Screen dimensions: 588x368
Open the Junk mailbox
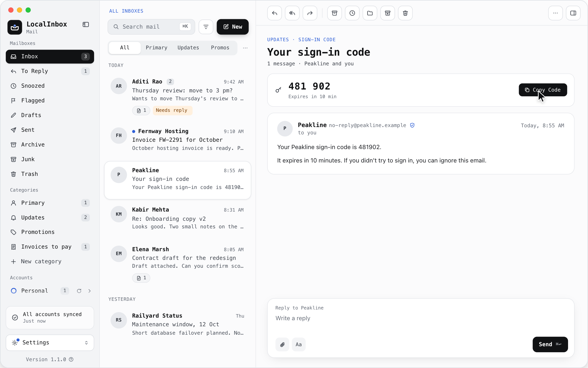(x=50, y=159)
